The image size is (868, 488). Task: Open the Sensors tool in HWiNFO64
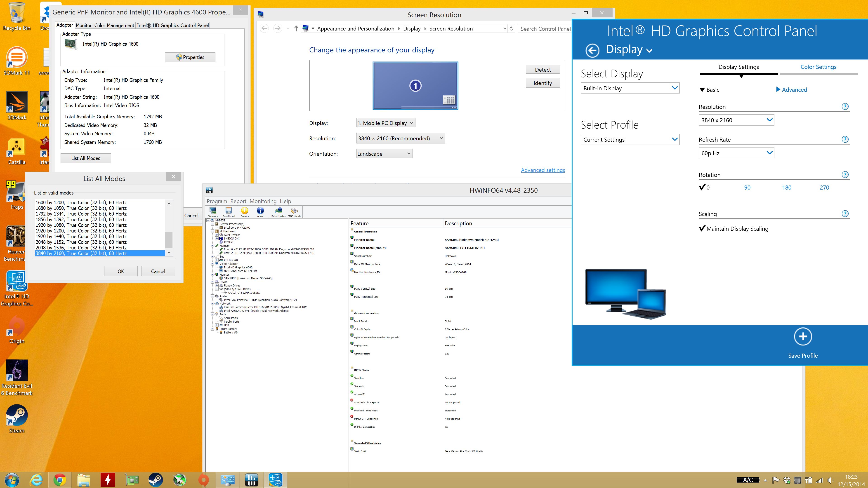pos(245,211)
